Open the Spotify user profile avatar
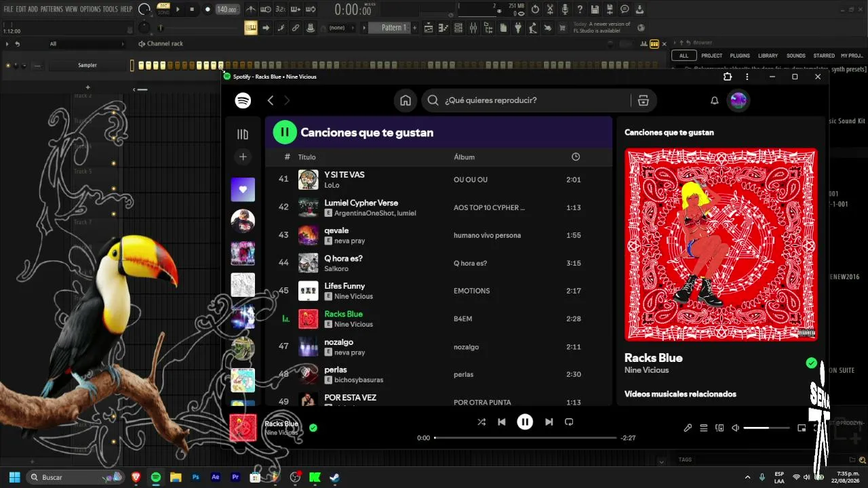This screenshot has height=488, width=868. tap(738, 100)
